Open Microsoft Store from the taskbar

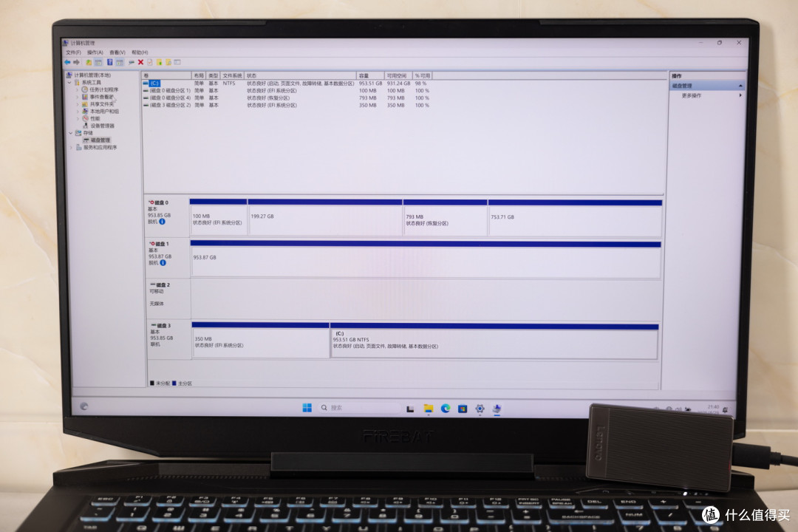pyautogui.click(x=463, y=409)
